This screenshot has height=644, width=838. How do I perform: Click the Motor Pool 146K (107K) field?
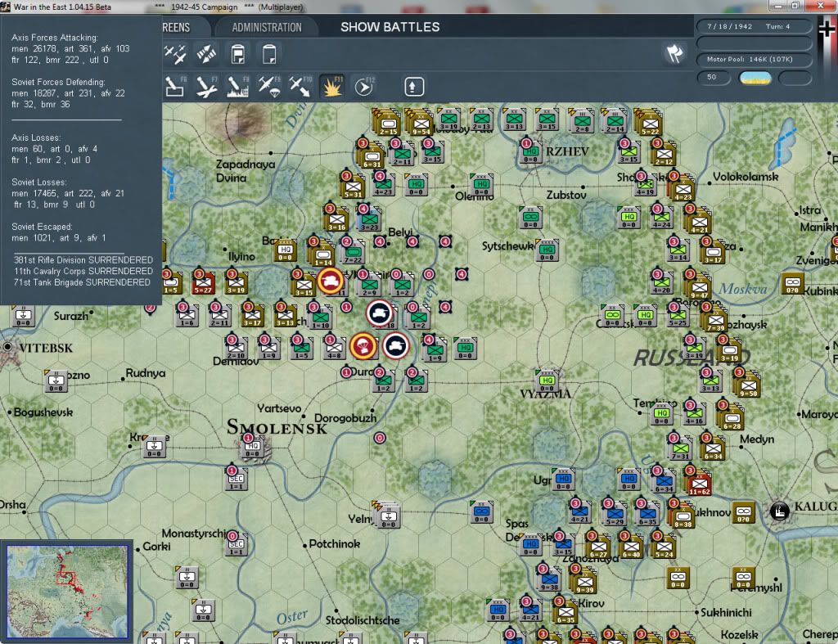point(754,59)
